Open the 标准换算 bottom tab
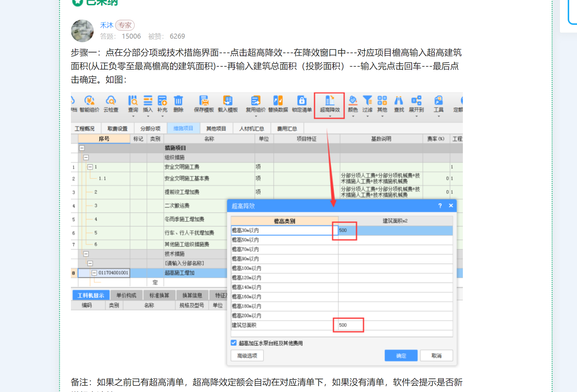The width and height of the screenshot is (577, 392). [159, 295]
